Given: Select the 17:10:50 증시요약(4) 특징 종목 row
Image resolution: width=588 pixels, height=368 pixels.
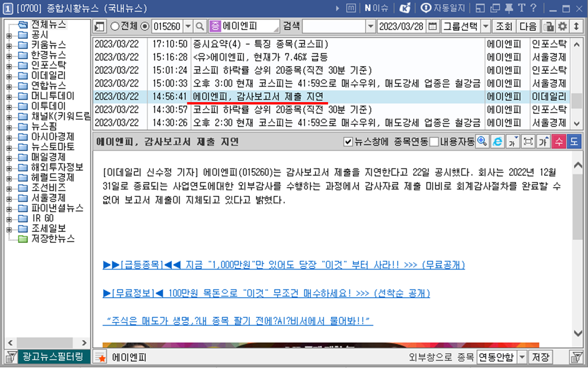Looking at the screenshot, I should click(x=331, y=44).
